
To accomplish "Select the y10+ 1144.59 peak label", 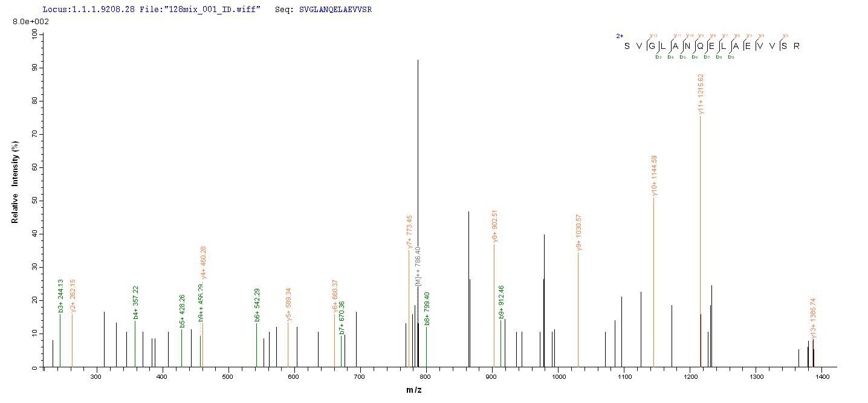I will pyautogui.click(x=654, y=176).
